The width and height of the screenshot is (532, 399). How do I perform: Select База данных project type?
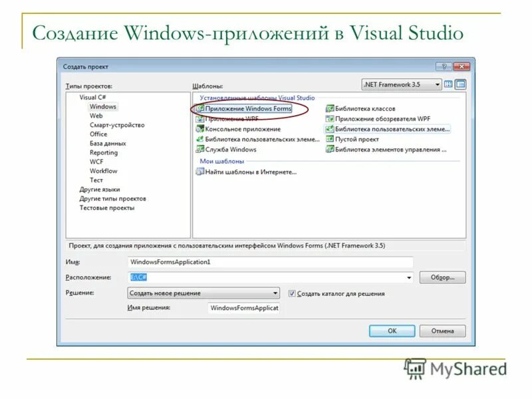pos(108,143)
